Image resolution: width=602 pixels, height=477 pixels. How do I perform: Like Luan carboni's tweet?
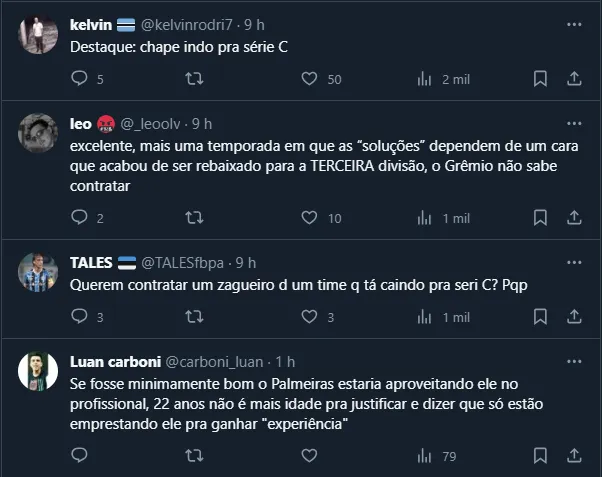pyautogui.click(x=310, y=456)
